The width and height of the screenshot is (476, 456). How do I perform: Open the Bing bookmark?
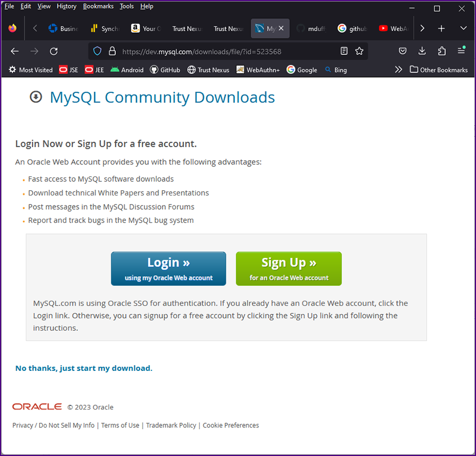tap(336, 70)
